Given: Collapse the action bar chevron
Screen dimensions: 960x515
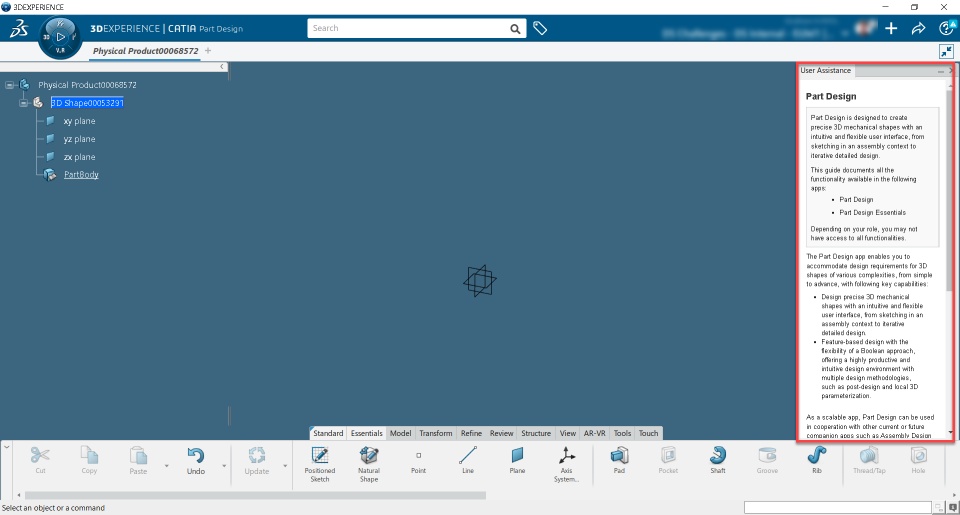Looking at the screenshot, I should [x=6, y=447].
